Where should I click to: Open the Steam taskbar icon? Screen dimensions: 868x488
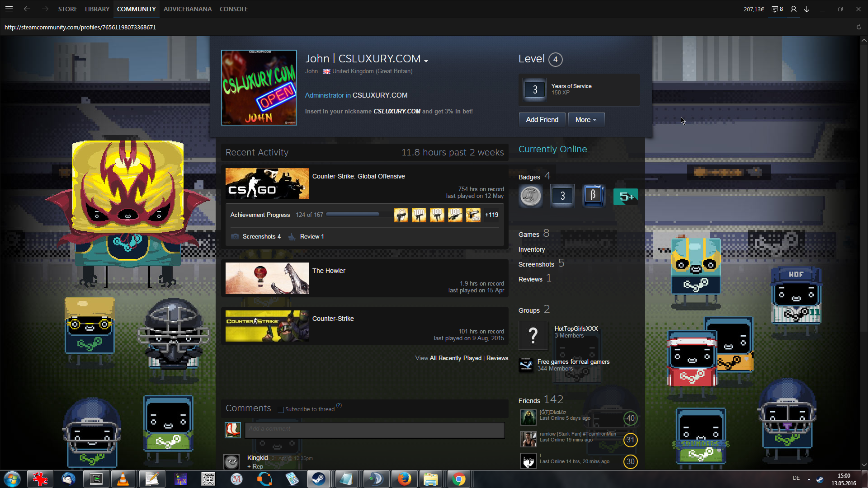pos(319,479)
